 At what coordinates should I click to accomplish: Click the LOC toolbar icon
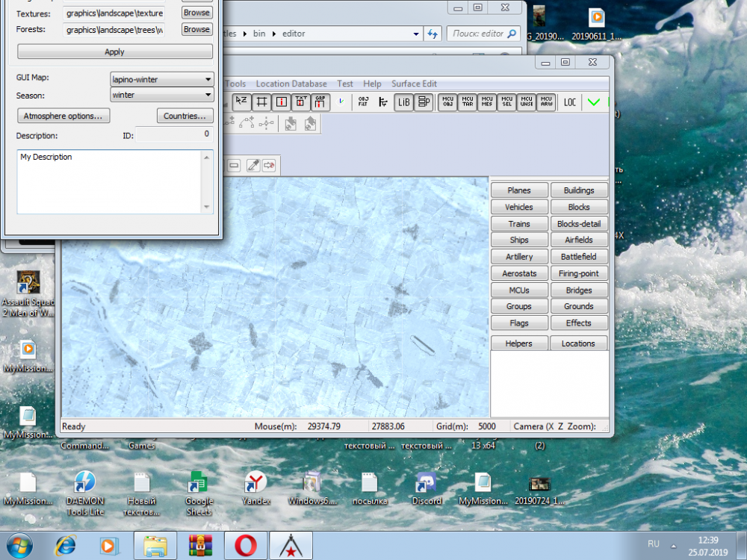[570, 102]
